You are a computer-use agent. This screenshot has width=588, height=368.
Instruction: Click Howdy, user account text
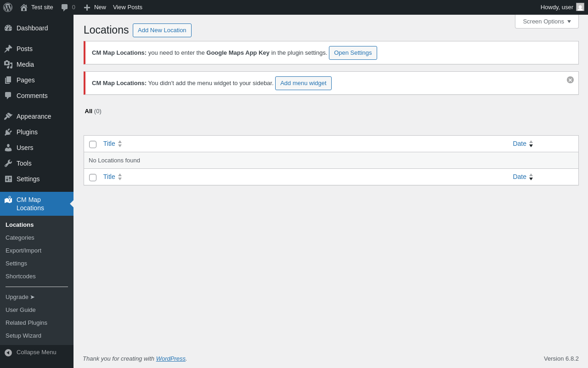point(557,7)
